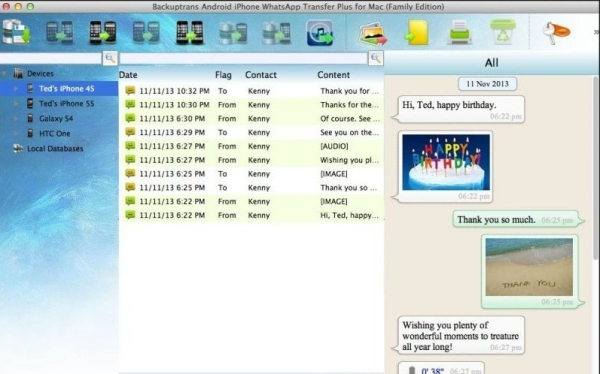Select the 6:30 PM 'Of course. See' message
The height and width of the screenshot is (374, 600).
pos(251,119)
